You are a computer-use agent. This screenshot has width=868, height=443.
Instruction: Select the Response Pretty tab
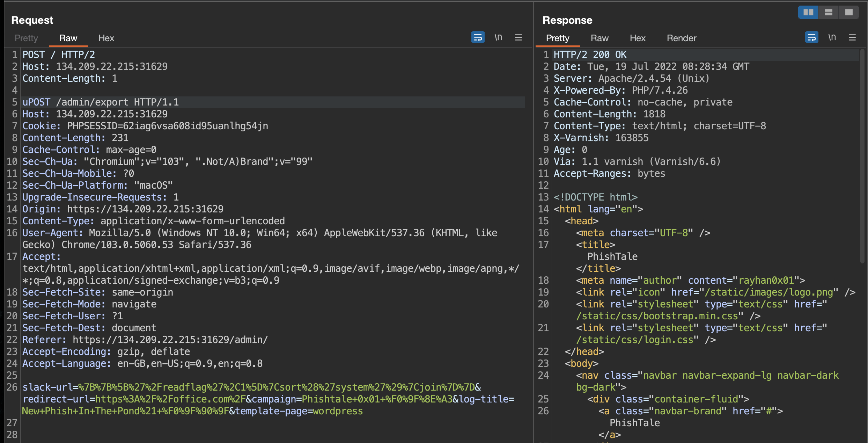coord(558,38)
